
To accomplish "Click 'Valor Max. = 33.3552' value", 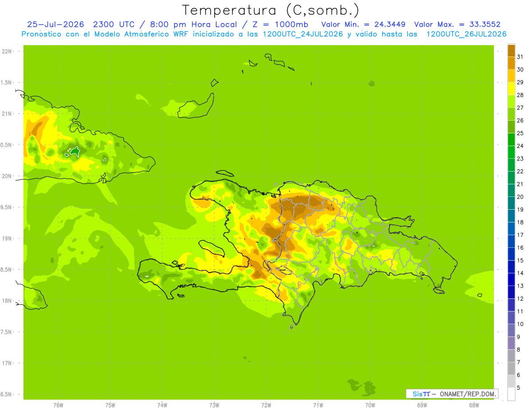I will 458,24.
